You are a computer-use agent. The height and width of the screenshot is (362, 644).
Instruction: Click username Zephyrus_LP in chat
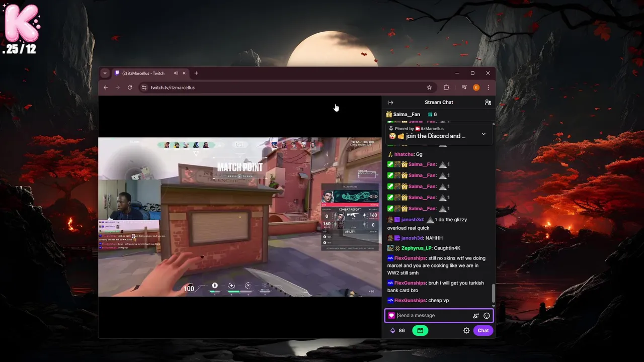[x=417, y=248]
